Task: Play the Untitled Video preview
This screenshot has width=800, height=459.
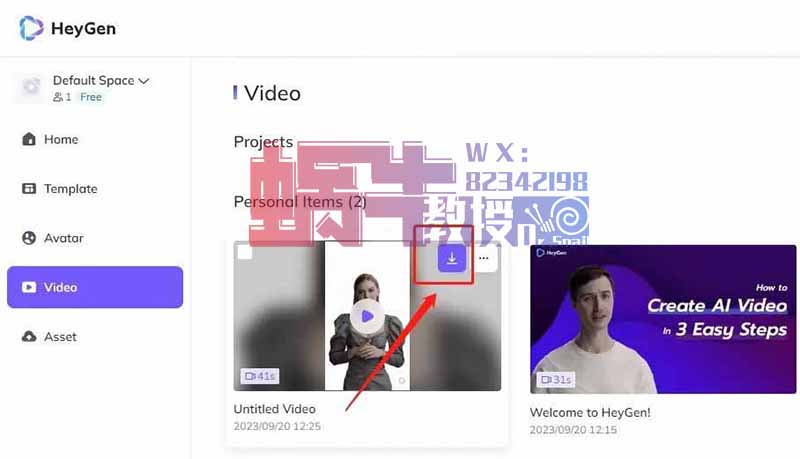Action: (367, 316)
